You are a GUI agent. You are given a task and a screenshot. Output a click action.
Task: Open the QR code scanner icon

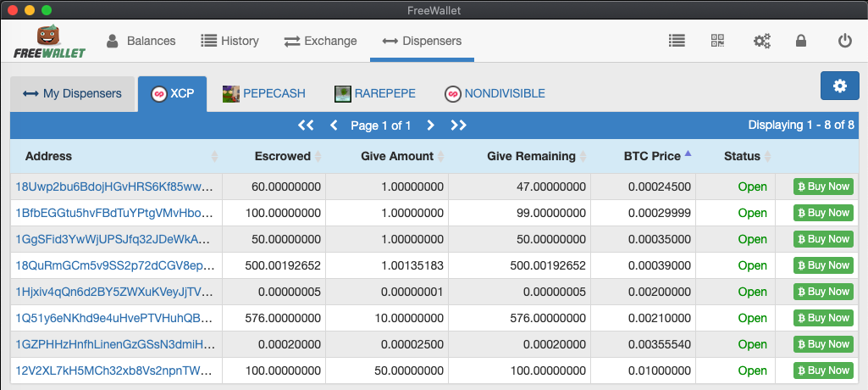click(717, 41)
